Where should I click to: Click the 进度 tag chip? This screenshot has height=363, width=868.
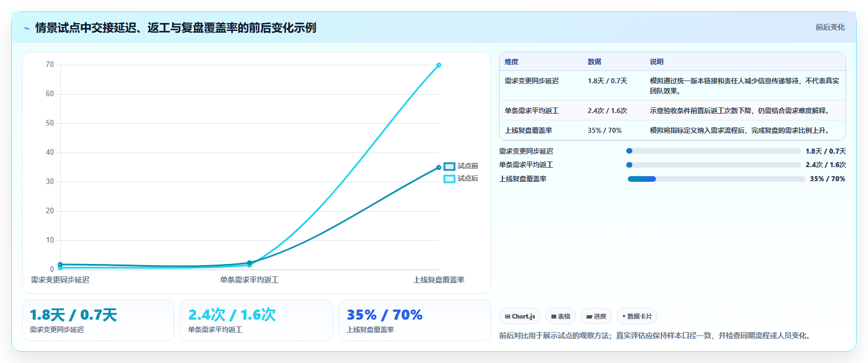pyautogui.click(x=596, y=316)
